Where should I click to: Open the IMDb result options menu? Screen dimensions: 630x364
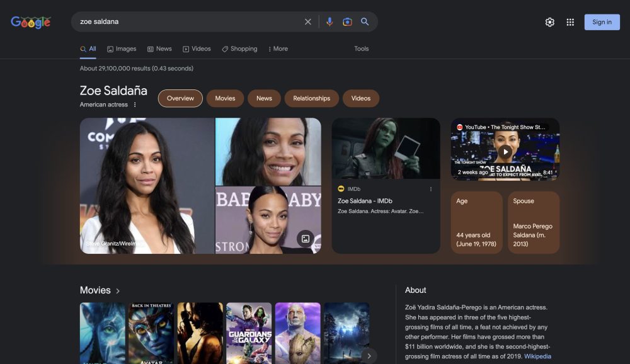click(431, 189)
